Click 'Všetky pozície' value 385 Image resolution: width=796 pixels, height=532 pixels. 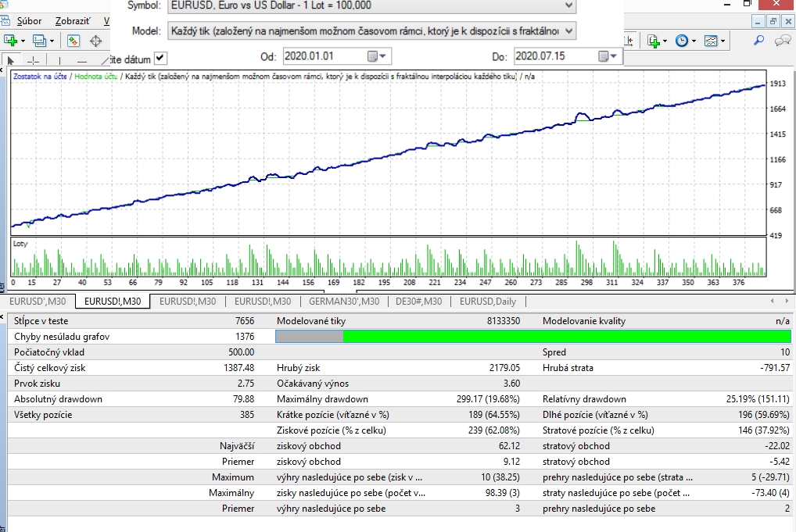tap(247, 415)
